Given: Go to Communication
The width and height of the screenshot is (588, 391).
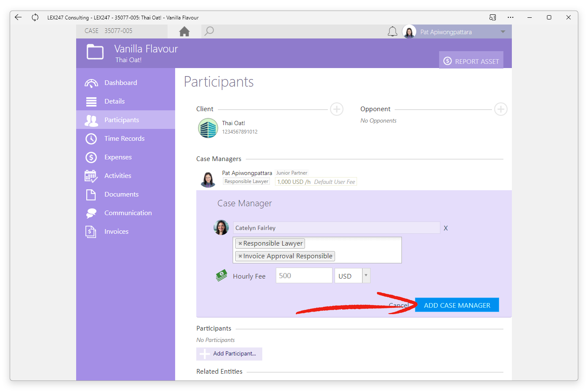Looking at the screenshot, I should [x=126, y=213].
